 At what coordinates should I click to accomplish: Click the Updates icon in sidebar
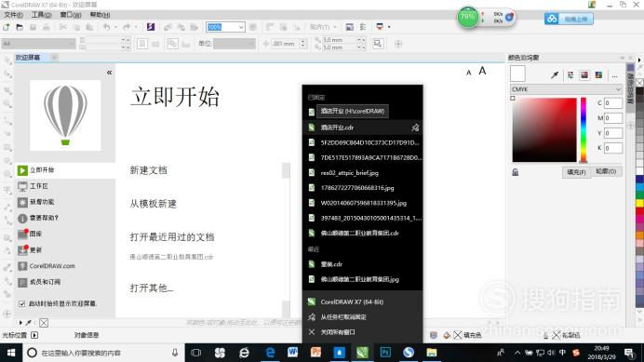click(x=22, y=249)
